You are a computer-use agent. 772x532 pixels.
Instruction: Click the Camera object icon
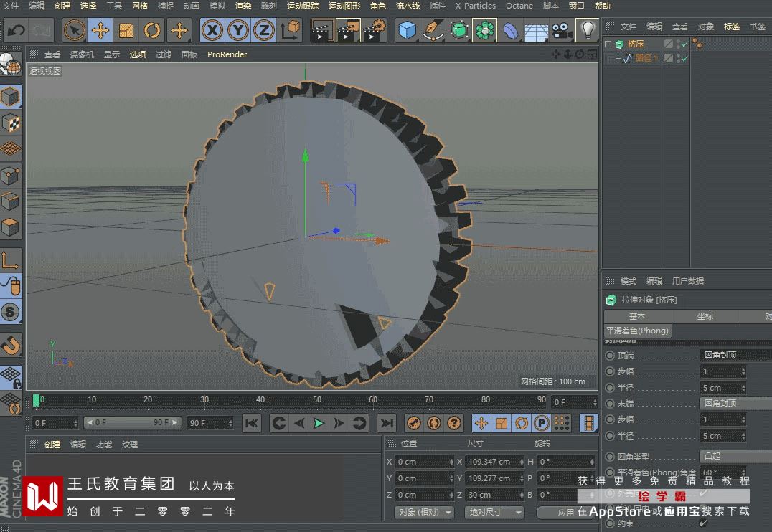tap(562, 30)
